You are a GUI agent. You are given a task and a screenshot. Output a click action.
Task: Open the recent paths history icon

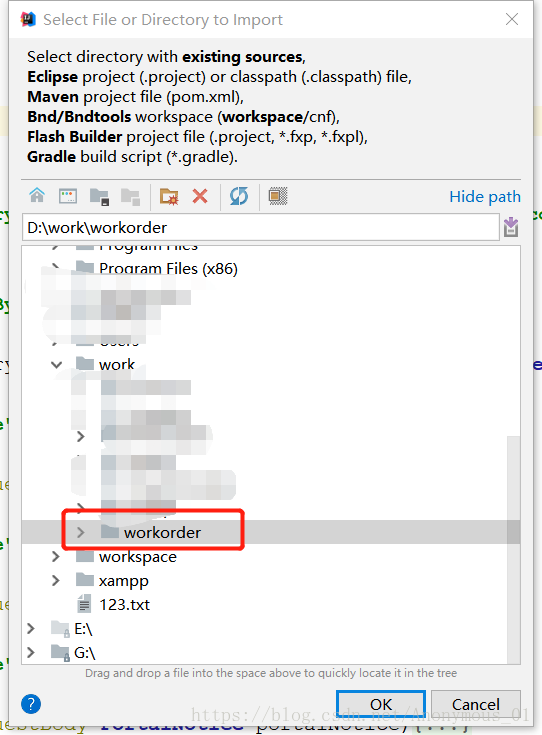(x=511, y=227)
